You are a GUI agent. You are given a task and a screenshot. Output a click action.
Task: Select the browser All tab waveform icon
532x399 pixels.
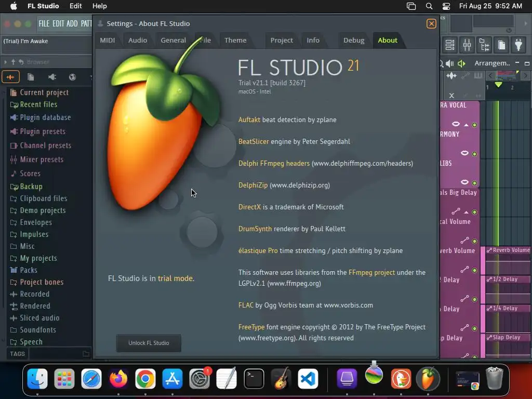click(10, 77)
